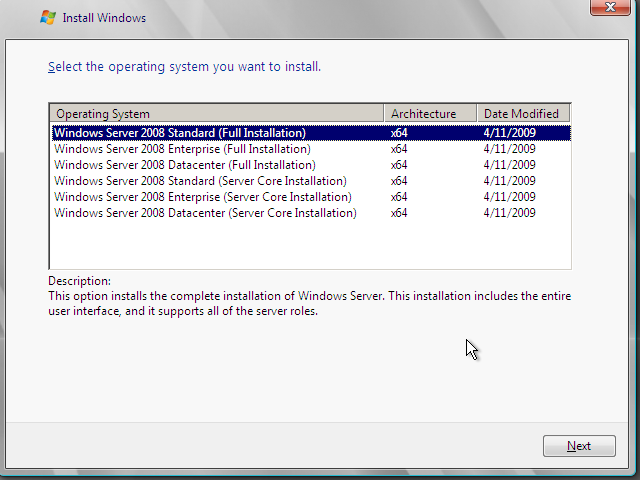Click the Description label
This screenshot has height=480, width=640.
(79, 281)
